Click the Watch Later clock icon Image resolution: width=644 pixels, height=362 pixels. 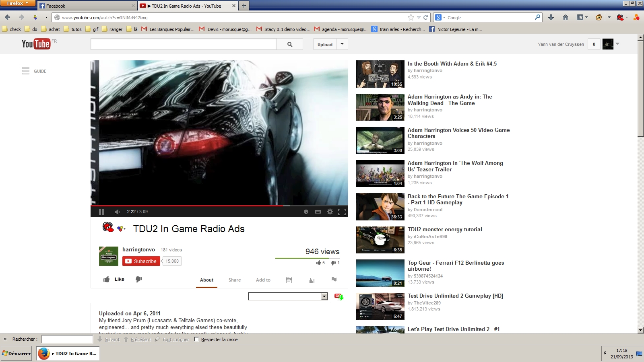306,212
